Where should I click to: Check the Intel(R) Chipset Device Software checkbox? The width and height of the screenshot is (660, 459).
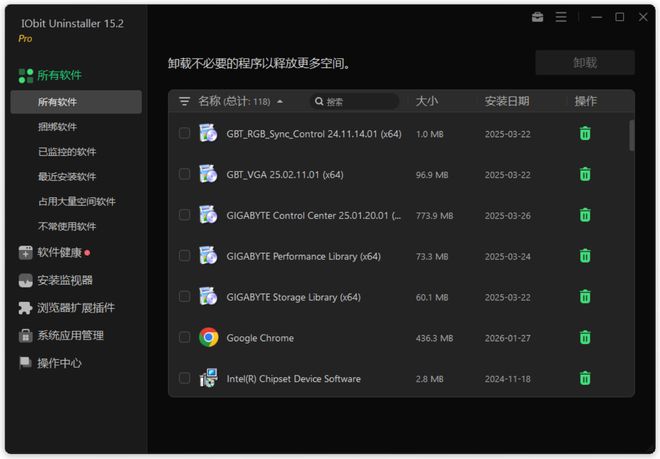pyautogui.click(x=184, y=379)
